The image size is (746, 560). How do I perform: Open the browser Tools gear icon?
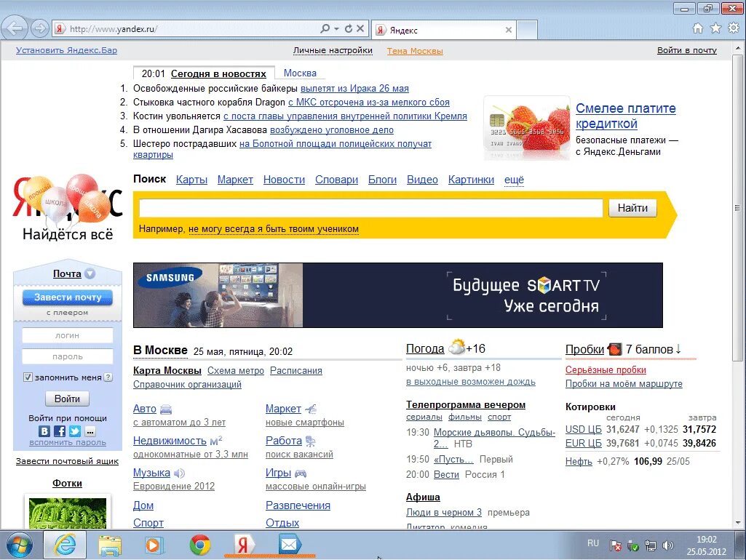point(734,28)
